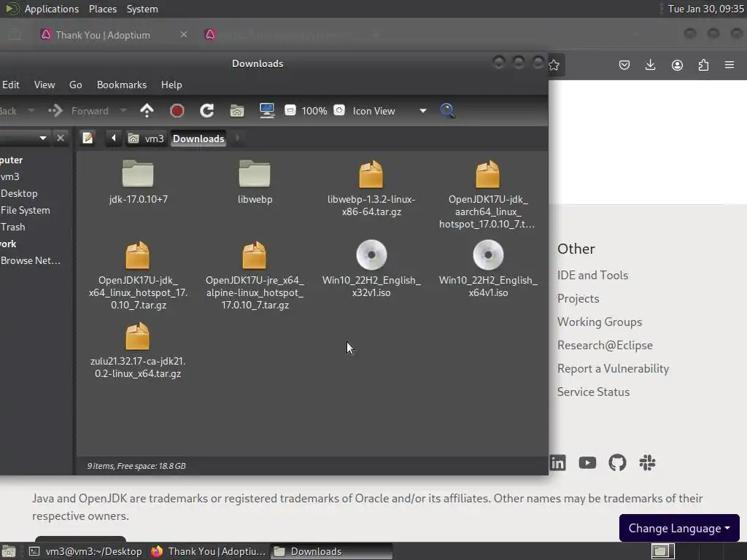Open the Applications menu in top panel
Screen dimensions: 747x560
pyautogui.click(x=52, y=9)
